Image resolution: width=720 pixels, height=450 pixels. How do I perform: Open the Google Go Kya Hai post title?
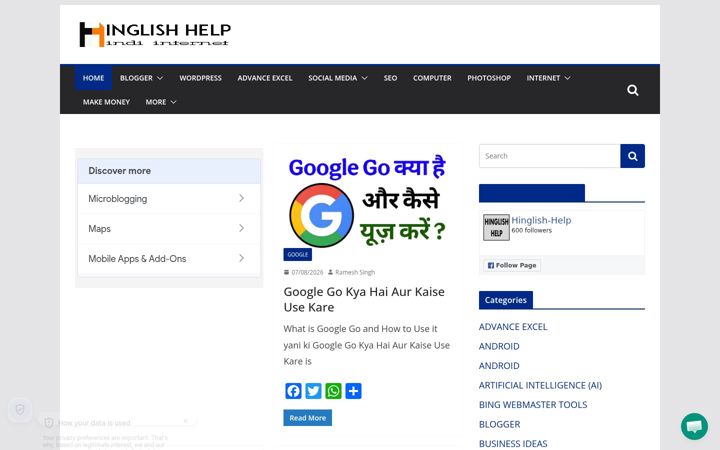pos(364,299)
